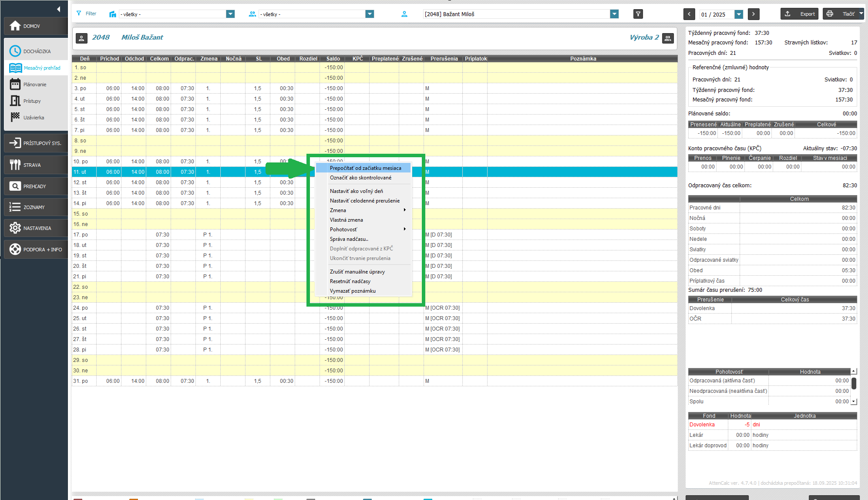
Task: Go to next month arrow
Action: 754,14
